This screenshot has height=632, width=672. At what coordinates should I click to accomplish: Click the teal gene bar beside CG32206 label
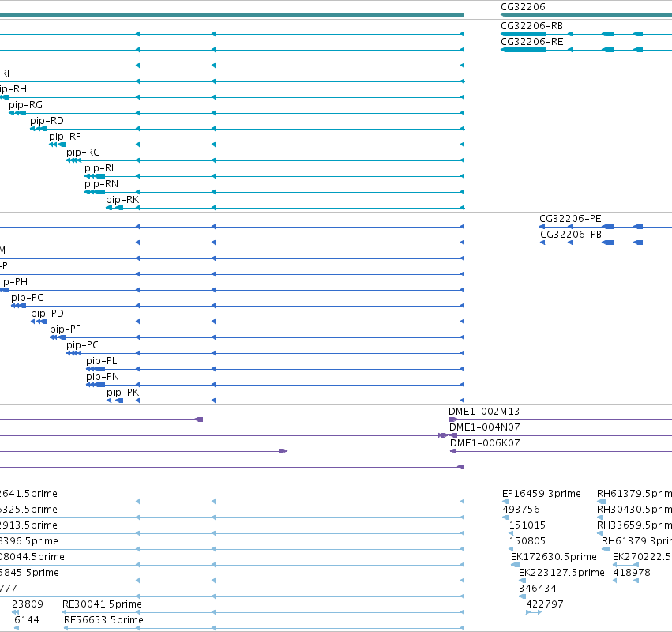point(586,15)
